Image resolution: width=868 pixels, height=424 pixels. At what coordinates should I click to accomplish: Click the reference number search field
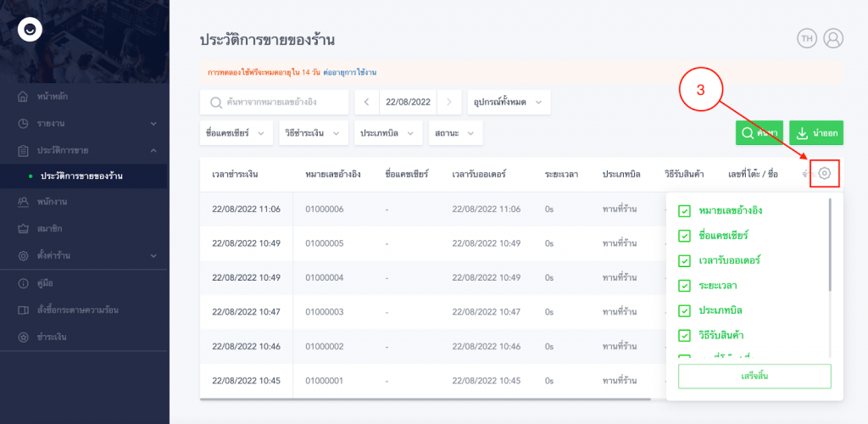click(275, 102)
